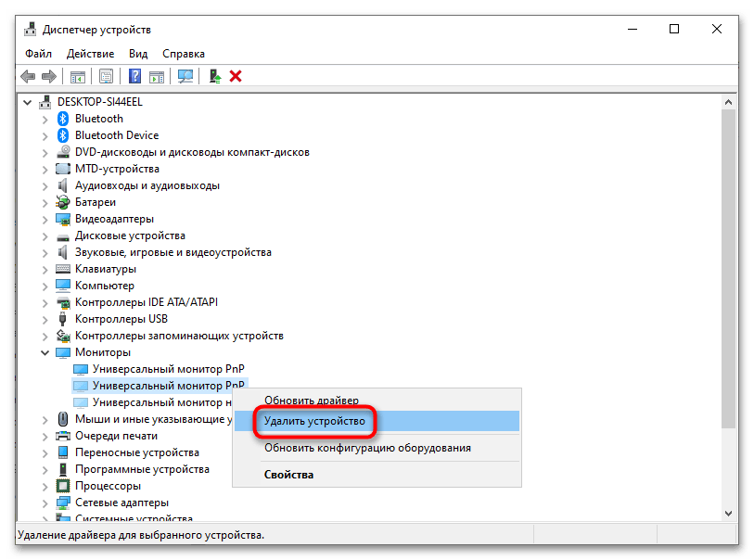Click the red X uninstall device icon
The height and width of the screenshot is (560, 754).
(x=236, y=76)
